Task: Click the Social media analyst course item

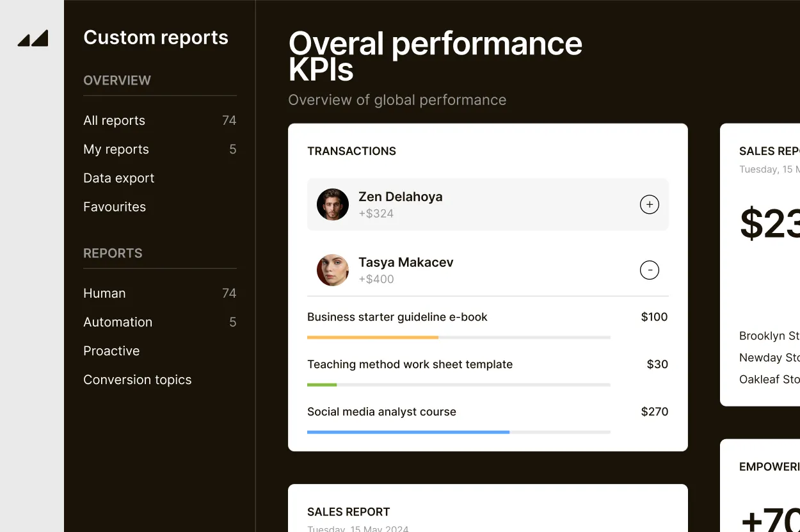Action: 381,412
